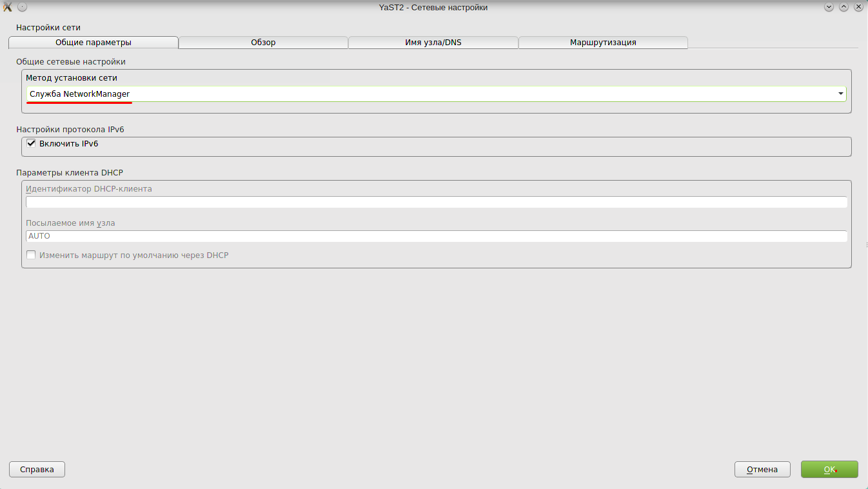Close the YaST2 network settings window

(x=858, y=7)
